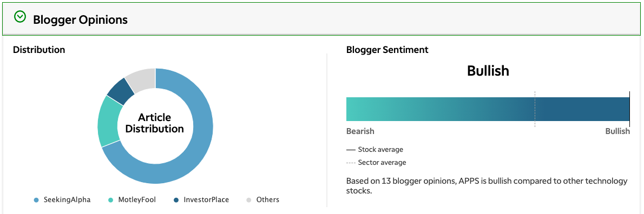Click the Sector average legend dashed icon
This screenshot has height=214, width=644.
coord(351,163)
